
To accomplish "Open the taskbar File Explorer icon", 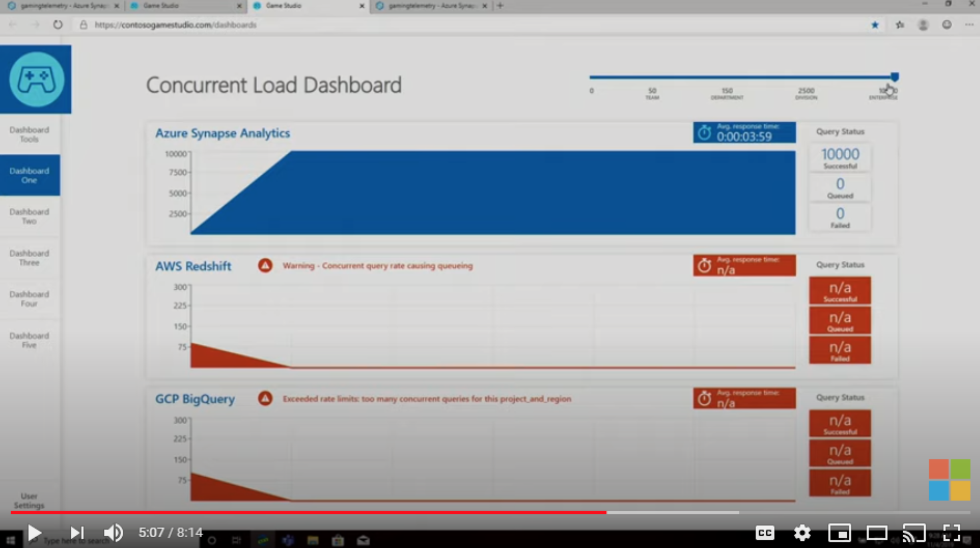I will pyautogui.click(x=313, y=540).
